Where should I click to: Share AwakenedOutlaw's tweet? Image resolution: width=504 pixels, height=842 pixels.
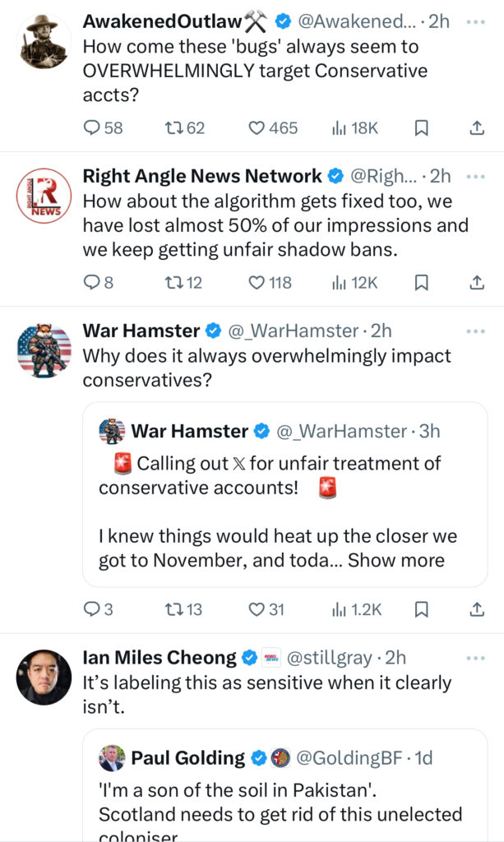[476, 127]
